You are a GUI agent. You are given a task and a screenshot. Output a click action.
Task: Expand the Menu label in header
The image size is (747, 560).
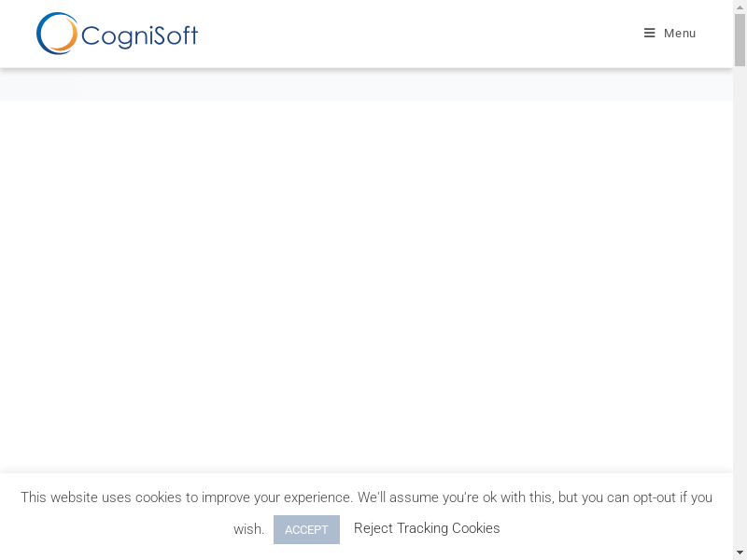point(680,34)
